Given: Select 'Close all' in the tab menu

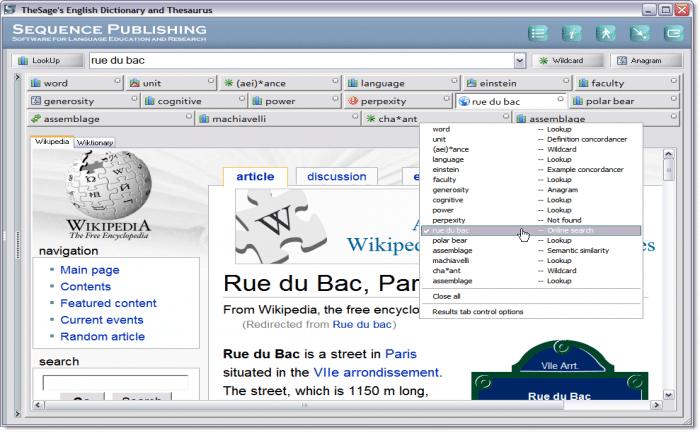Looking at the screenshot, I should (446, 296).
